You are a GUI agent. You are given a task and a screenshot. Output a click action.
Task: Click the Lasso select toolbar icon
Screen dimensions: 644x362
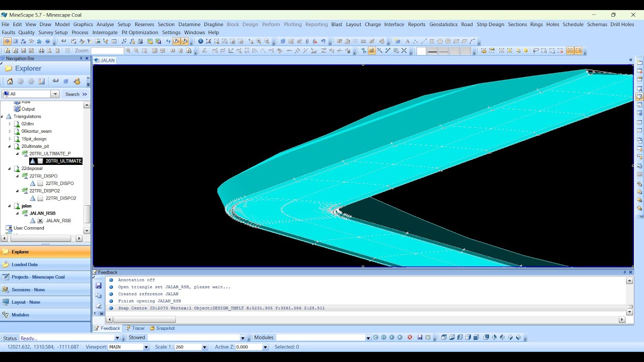click(536, 50)
